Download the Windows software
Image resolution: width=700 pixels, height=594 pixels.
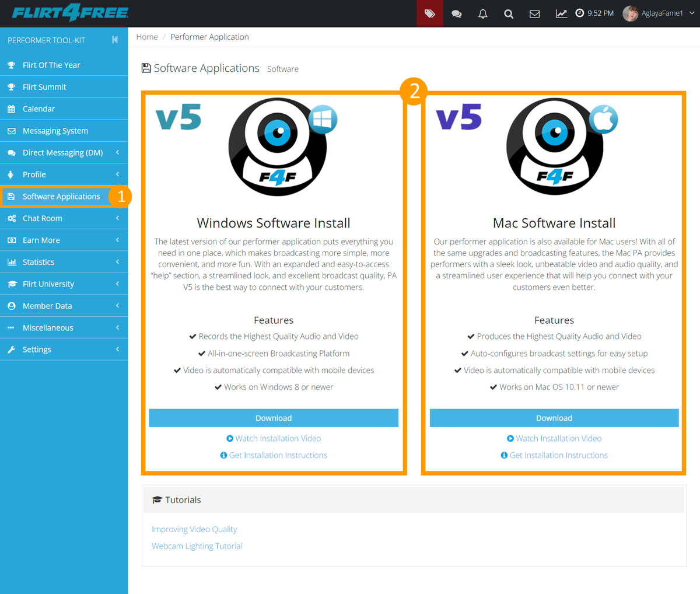pyautogui.click(x=274, y=418)
